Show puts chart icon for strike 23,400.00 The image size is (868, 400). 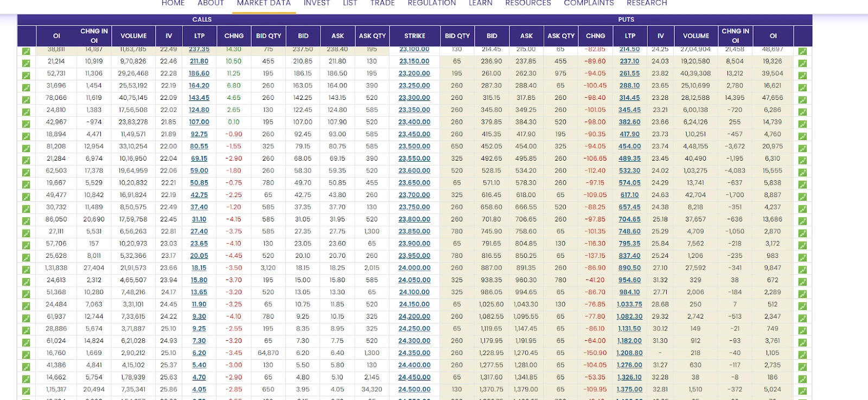coord(802,124)
